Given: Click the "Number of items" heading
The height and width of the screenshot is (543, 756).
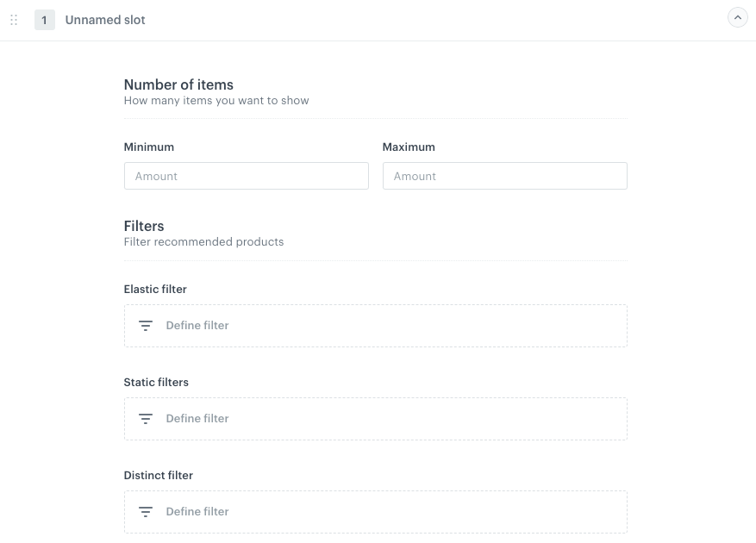Looking at the screenshot, I should 178,84.
